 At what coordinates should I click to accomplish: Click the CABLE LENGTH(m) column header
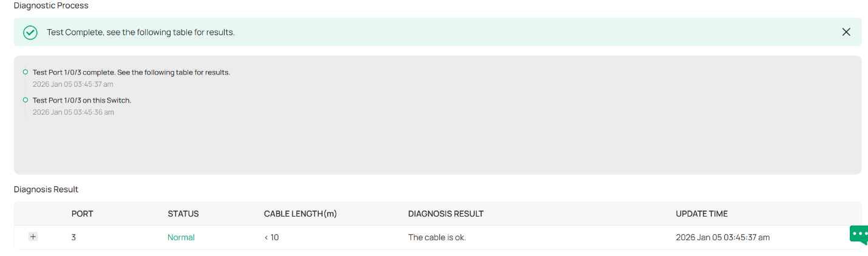point(300,214)
